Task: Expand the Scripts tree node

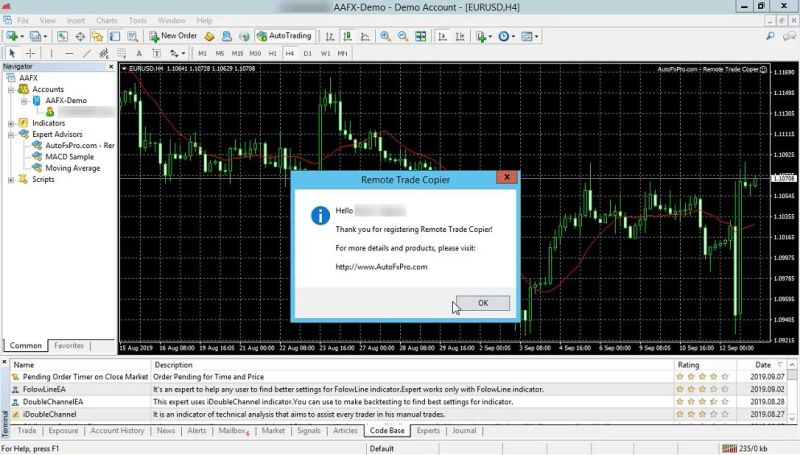Action: coord(11,180)
